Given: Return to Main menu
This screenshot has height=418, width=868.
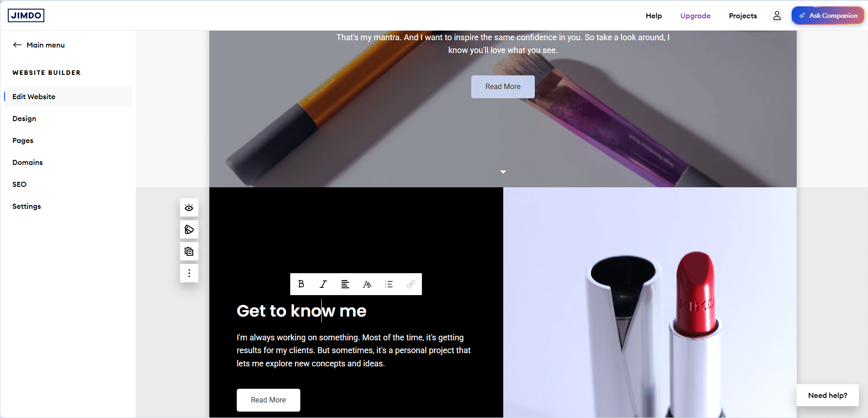Looking at the screenshot, I should click(39, 45).
